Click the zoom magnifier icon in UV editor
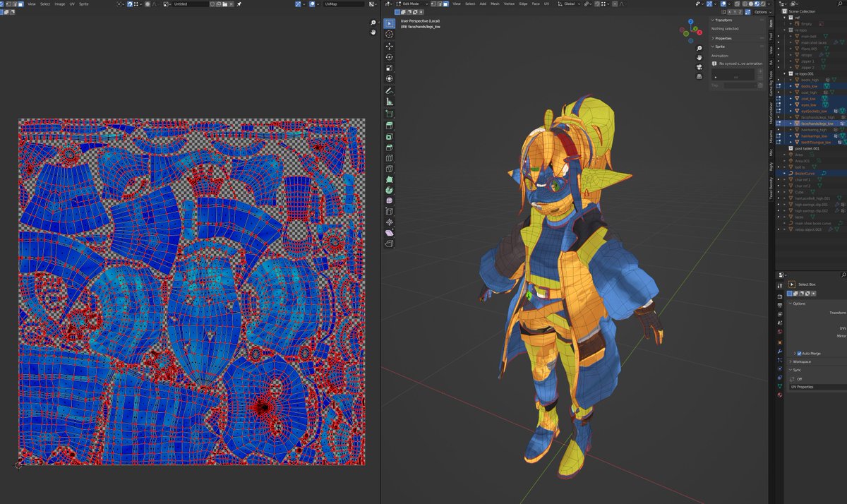847x504 pixels. pyautogui.click(x=373, y=23)
